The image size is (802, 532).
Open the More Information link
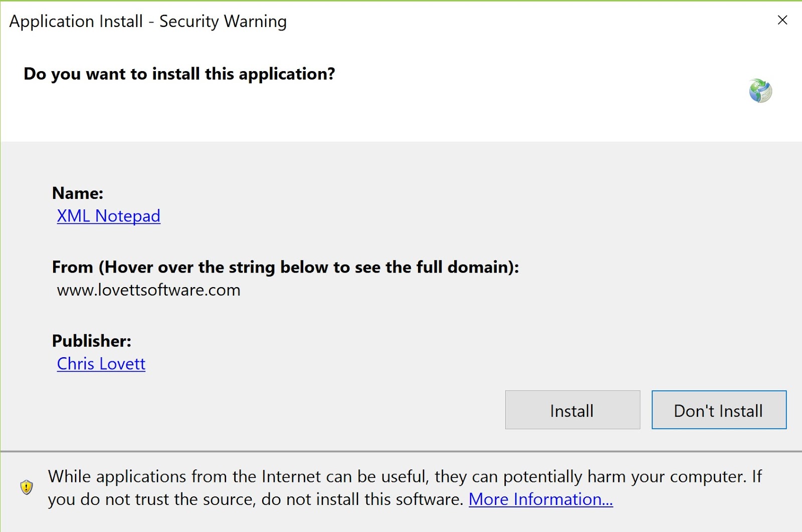(x=540, y=499)
